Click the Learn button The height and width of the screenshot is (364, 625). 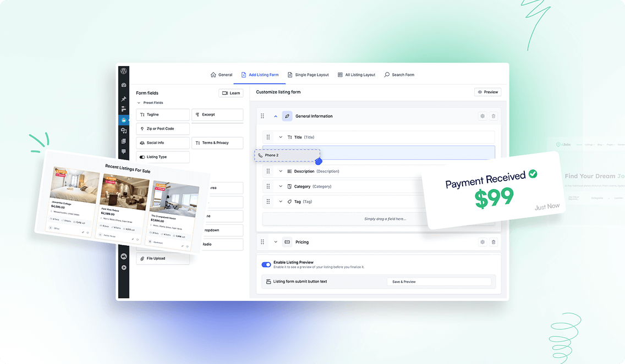click(231, 93)
